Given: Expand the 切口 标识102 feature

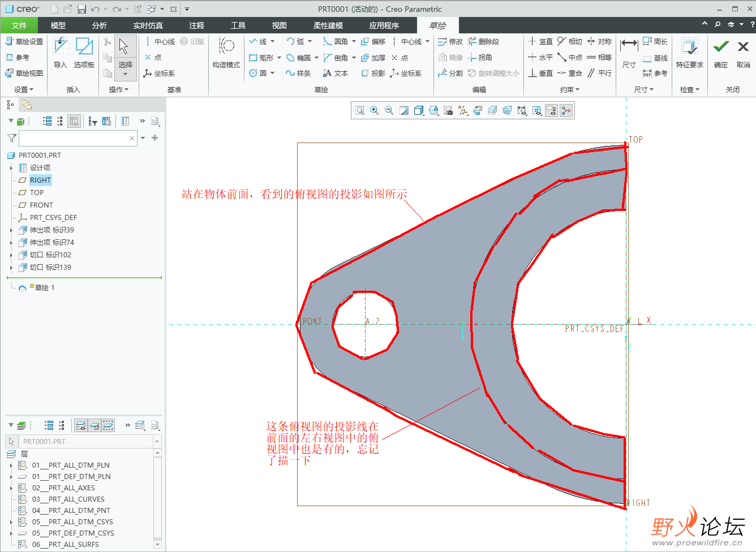Looking at the screenshot, I should [x=11, y=255].
